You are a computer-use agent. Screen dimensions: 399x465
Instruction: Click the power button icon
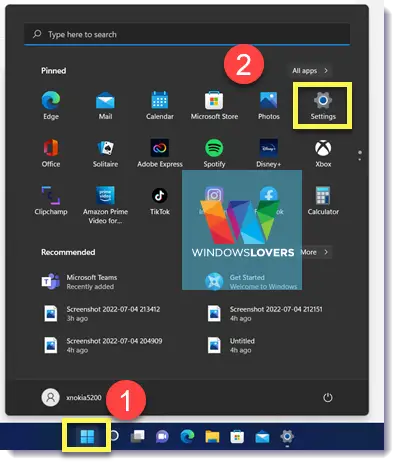point(328,397)
